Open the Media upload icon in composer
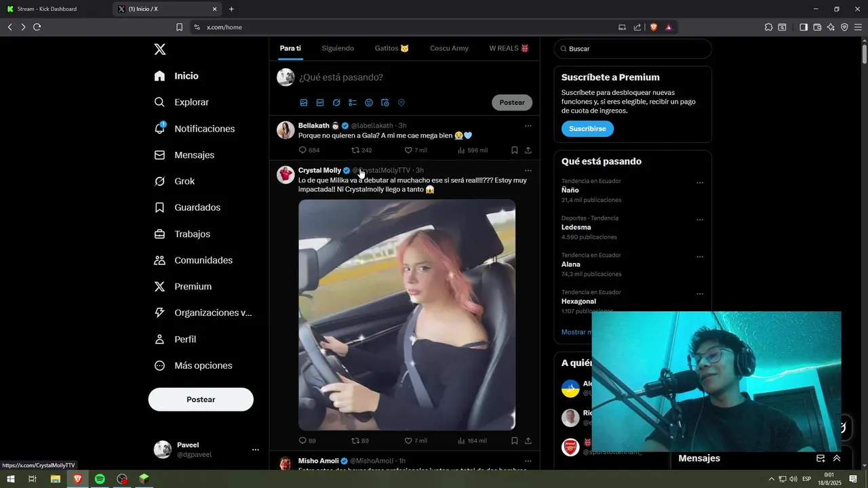Screen dimensions: 868x488 tap(304, 103)
